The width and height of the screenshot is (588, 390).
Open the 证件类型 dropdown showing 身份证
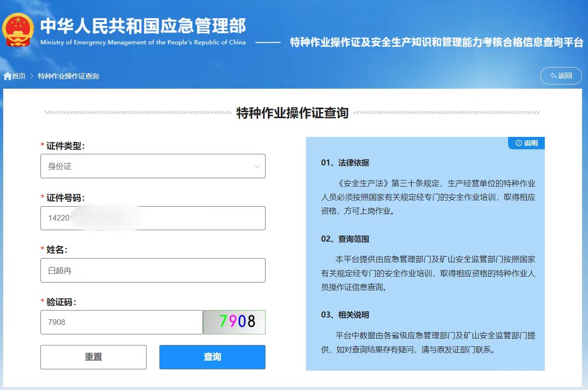tap(153, 166)
